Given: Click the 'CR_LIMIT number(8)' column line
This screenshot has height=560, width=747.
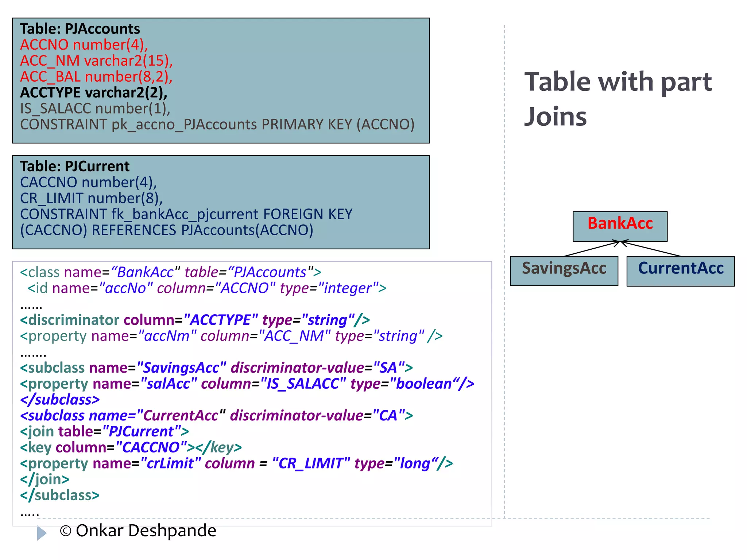Looking at the screenshot, I should 91,198.
